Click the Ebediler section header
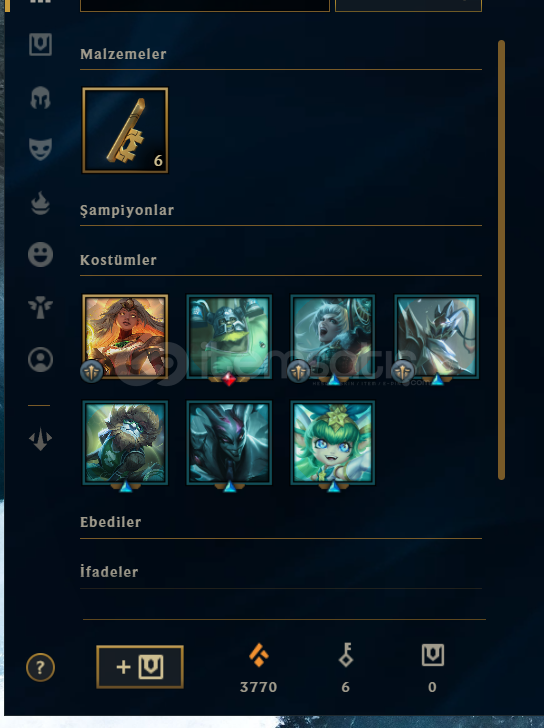The width and height of the screenshot is (544, 728). pos(110,522)
